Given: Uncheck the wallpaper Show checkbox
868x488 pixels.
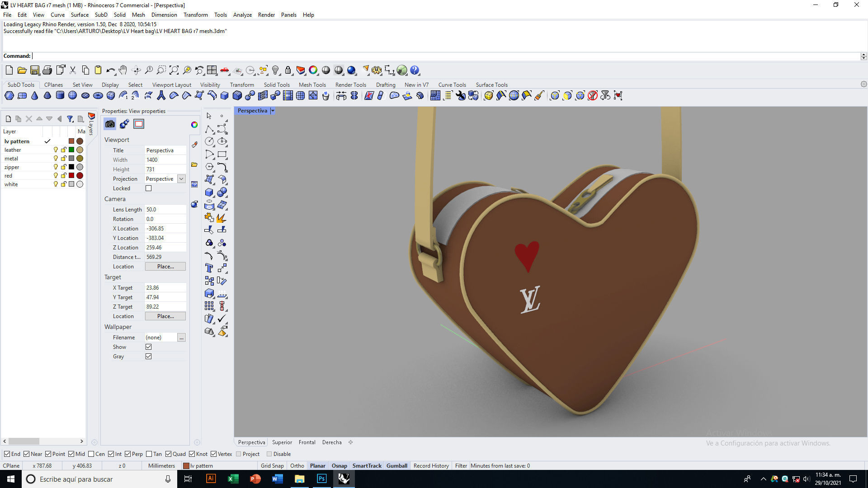Looking at the screenshot, I should coord(148,347).
